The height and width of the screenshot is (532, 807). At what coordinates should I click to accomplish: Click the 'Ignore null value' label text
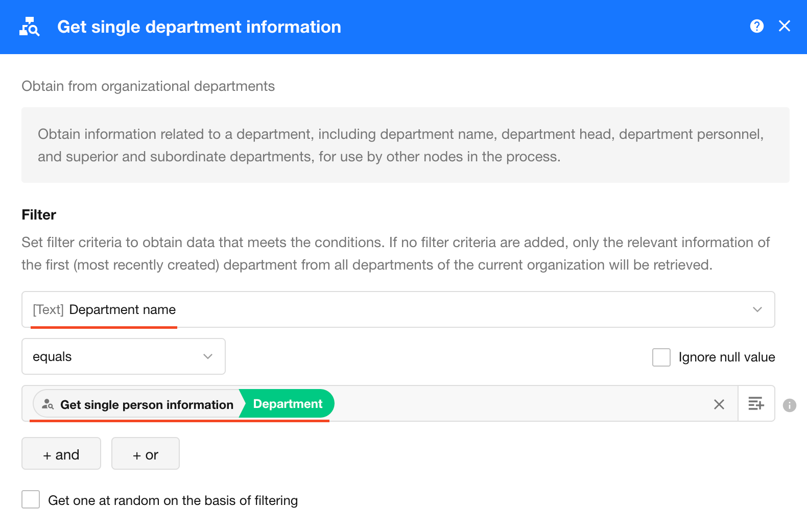coord(726,357)
